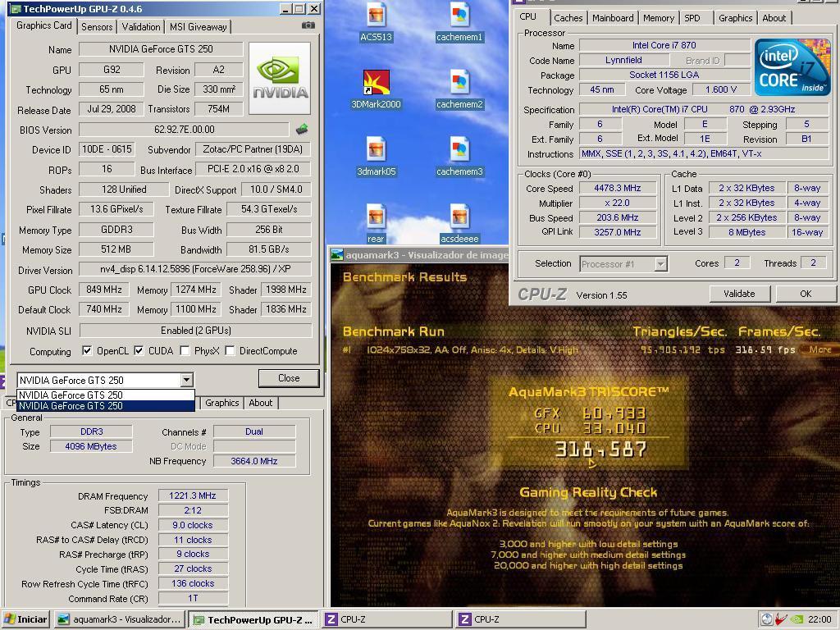Switch to aquamark3 Visualizador taskbar button
This screenshot has height=630, width=840.
pyautogui.click(x=120, y=619)
